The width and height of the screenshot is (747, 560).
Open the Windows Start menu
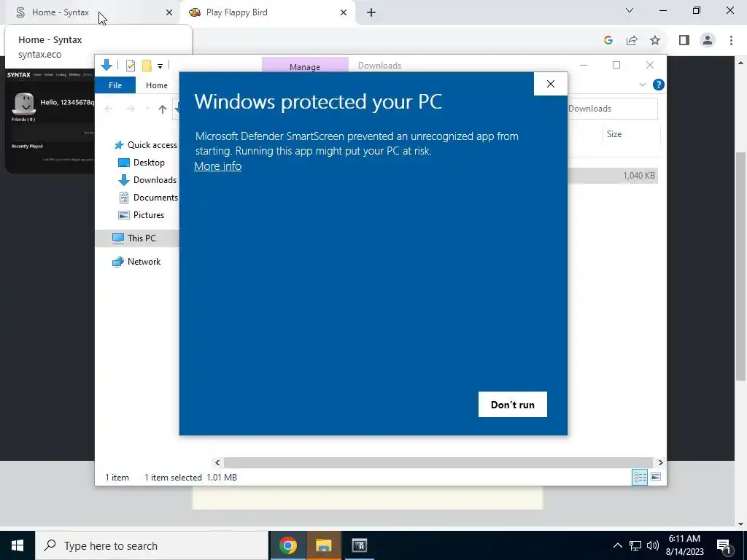coord(18,545)
